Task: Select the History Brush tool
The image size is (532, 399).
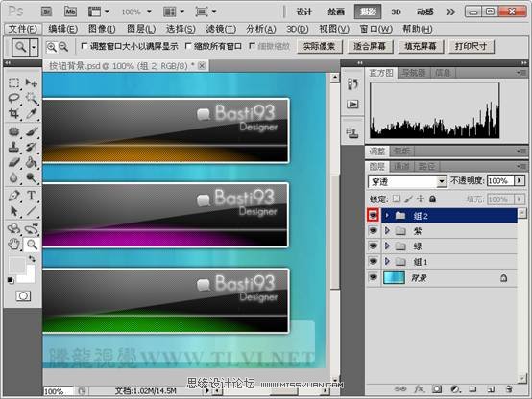Action: point(32,147)
